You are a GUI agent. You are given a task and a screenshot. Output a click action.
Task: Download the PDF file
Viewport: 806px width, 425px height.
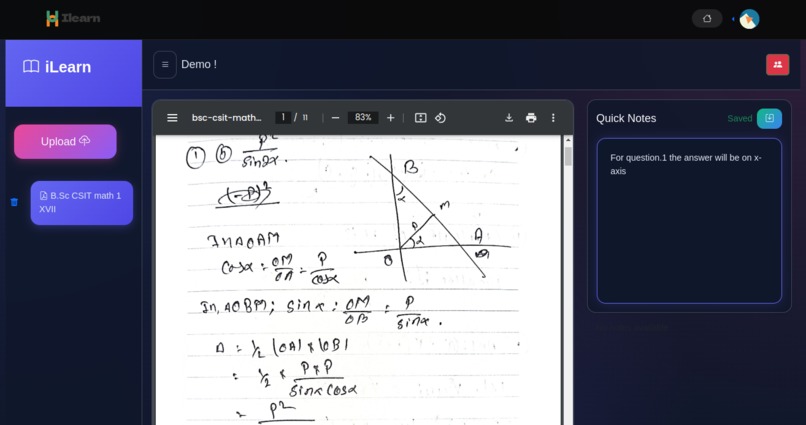pyautogui.click(x=509, y=118)
